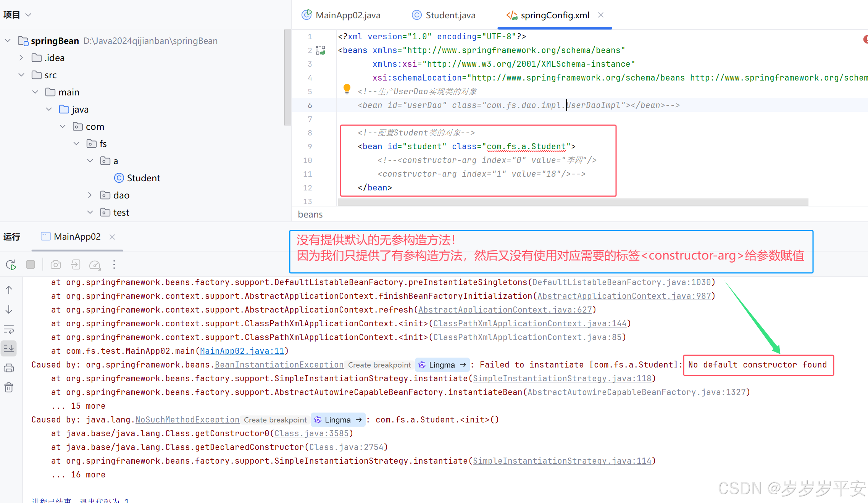Open Class.java:2754 link
Image resolution: width=868 pixels, height=503 pixels.
346,447
